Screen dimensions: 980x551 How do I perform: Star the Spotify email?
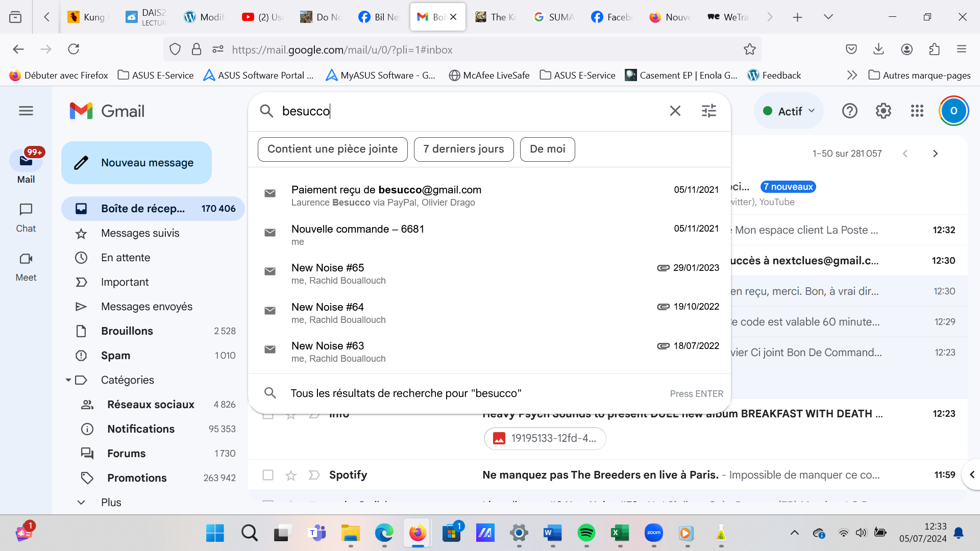click(291, 475)
